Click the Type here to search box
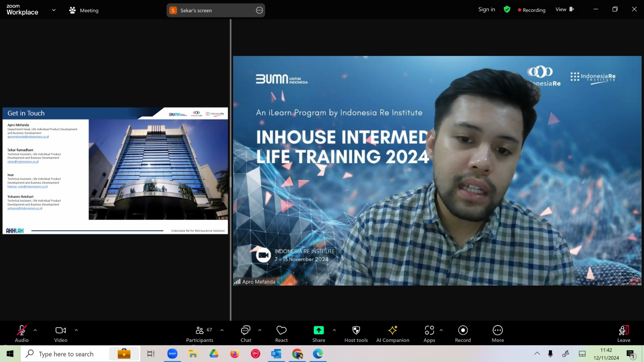The image size is (644, 362). tap(80, 354)
